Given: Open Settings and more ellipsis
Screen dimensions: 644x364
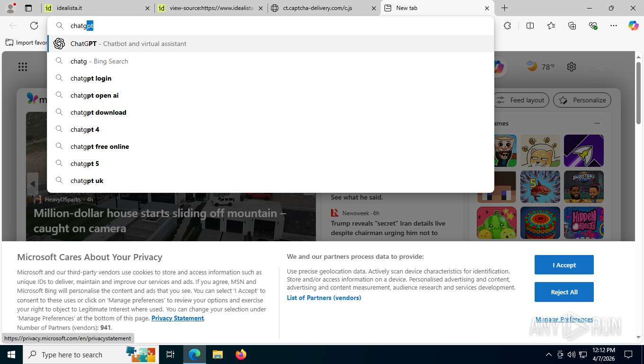Looking at the screenshot, I should point(614,26).
